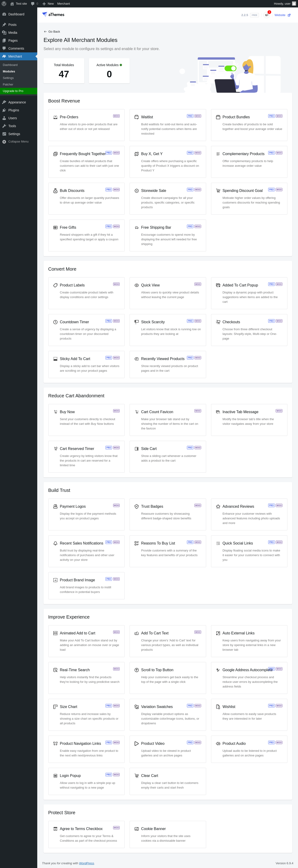The image size is (298, 868).
Task: Open Plugins in the sidebar menu
Action: 14,110
